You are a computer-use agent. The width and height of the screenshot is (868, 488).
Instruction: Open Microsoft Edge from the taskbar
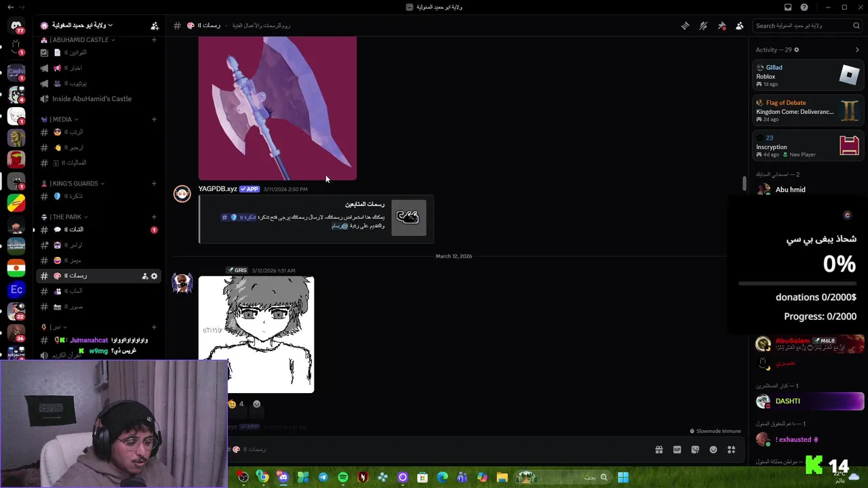pyautogui.click(x=442, y=477)
